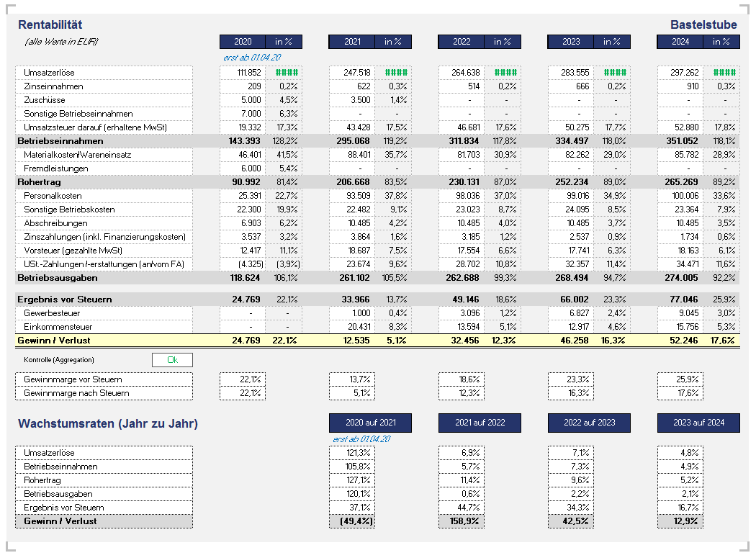This screenshot has width=756, height=558.
Task: Click the 'Gewinnmarge nach Steuern' label
Action: coord(76,393)
